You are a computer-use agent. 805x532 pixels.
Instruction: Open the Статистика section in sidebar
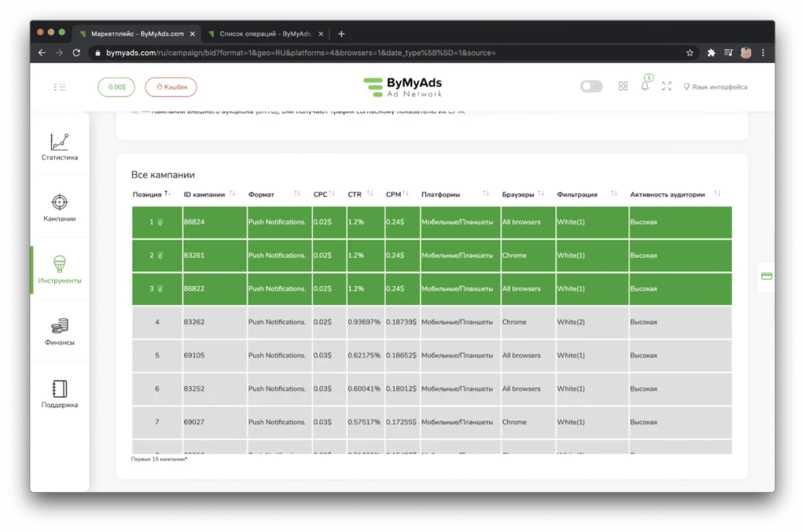pyautogui.click(x=60, y=147)
